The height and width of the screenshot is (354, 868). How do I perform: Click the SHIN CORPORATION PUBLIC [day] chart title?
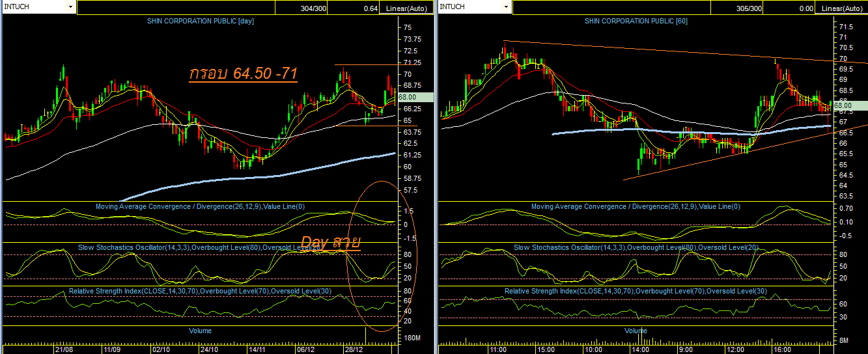[x=200, y=21]
